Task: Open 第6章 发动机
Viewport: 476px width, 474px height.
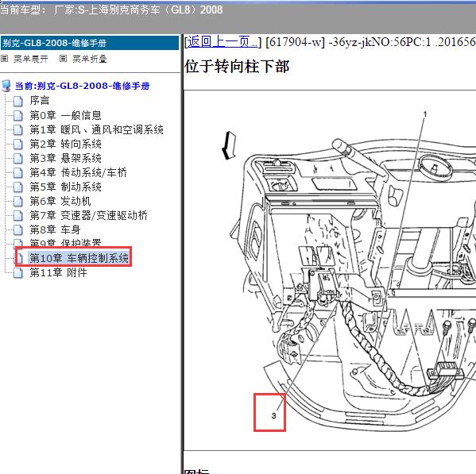Action: point(60,201)
